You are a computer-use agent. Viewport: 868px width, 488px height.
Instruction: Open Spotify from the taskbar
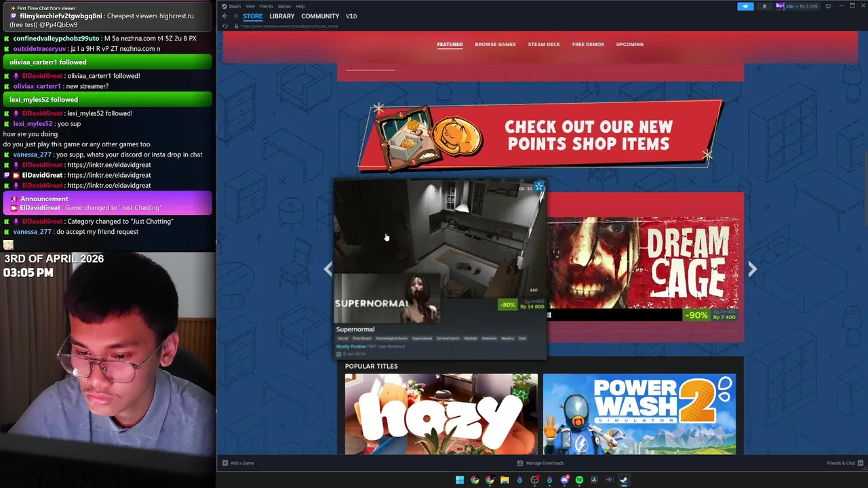[579, 480]
